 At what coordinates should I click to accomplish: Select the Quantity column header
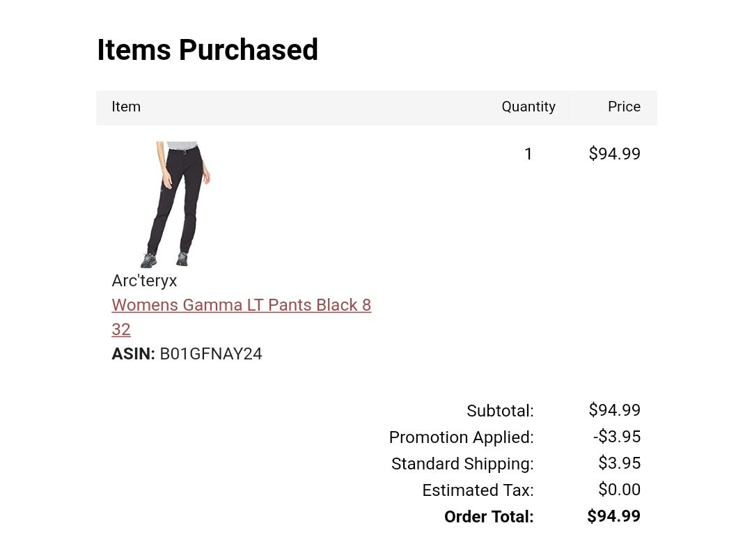528,107
